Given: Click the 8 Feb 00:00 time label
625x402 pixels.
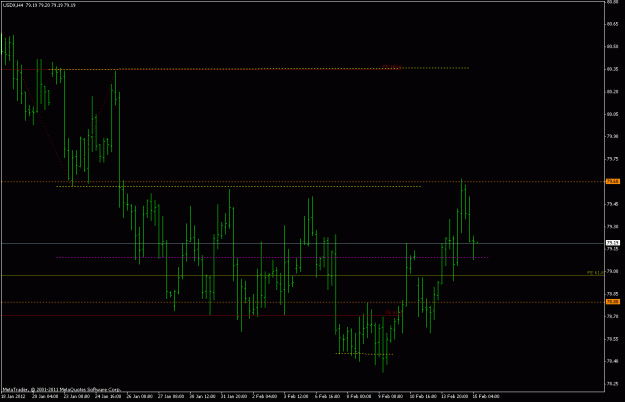Looking at the screenshot, I should pyautogui.click(x=359, y=396).
